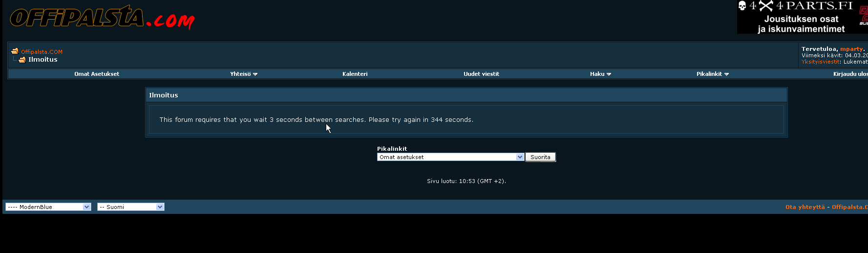Click the folder icon next to Ilmoitus
868x253 pixels.
(x=22, y=60)
